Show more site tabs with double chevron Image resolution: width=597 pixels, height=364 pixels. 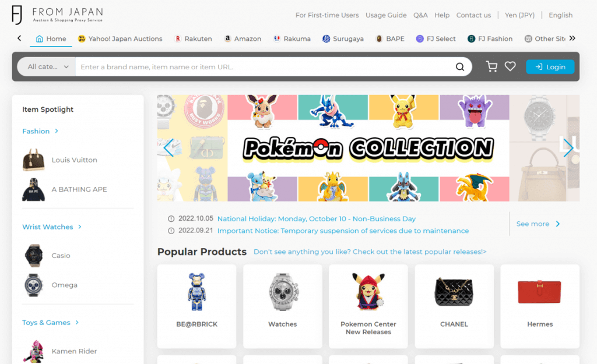tap(573, 38)
